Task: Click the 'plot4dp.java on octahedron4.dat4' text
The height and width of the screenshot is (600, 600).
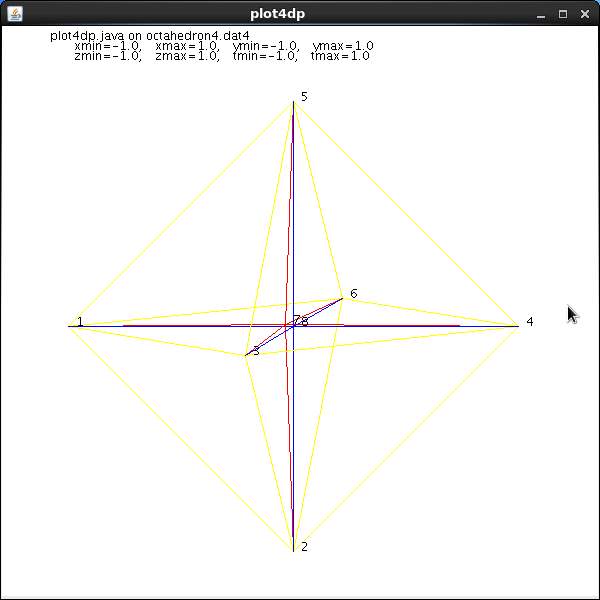Action: pos(150,36)
